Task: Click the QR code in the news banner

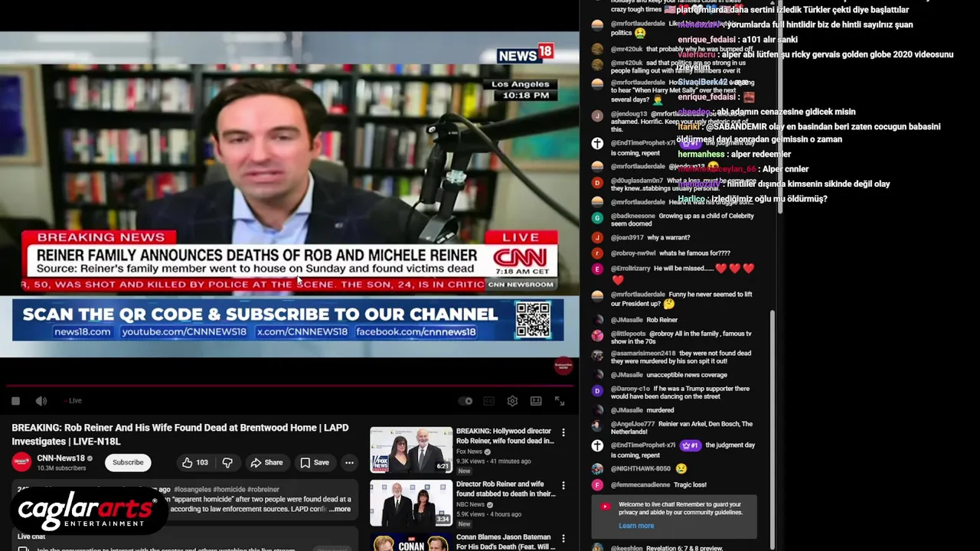Action: [x=533, y=320]
